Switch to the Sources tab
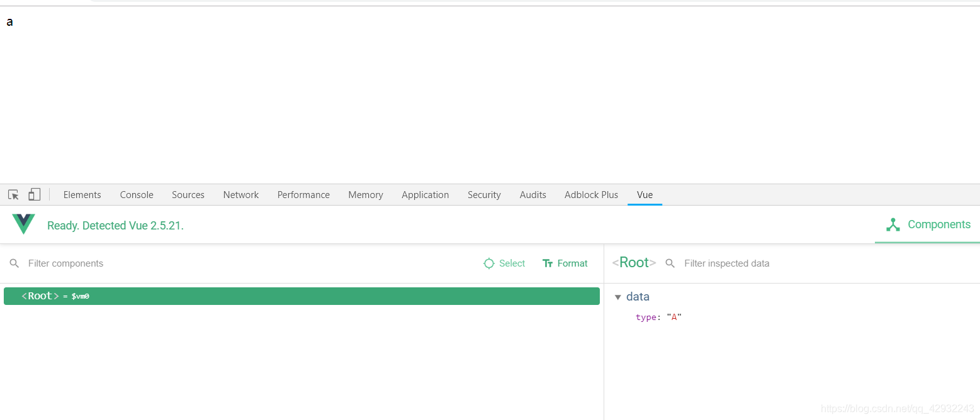Viewport: 980px width, 420px height. tap(188, 195)
